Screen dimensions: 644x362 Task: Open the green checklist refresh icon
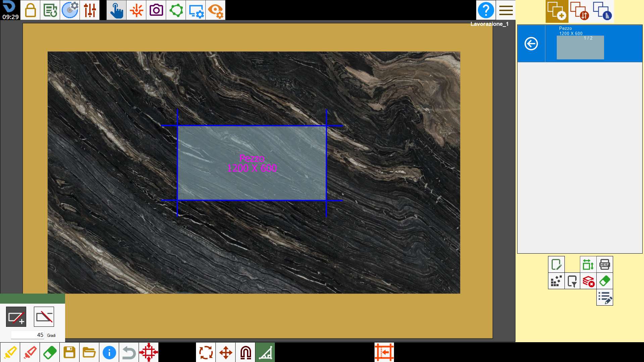pos(50,10)
